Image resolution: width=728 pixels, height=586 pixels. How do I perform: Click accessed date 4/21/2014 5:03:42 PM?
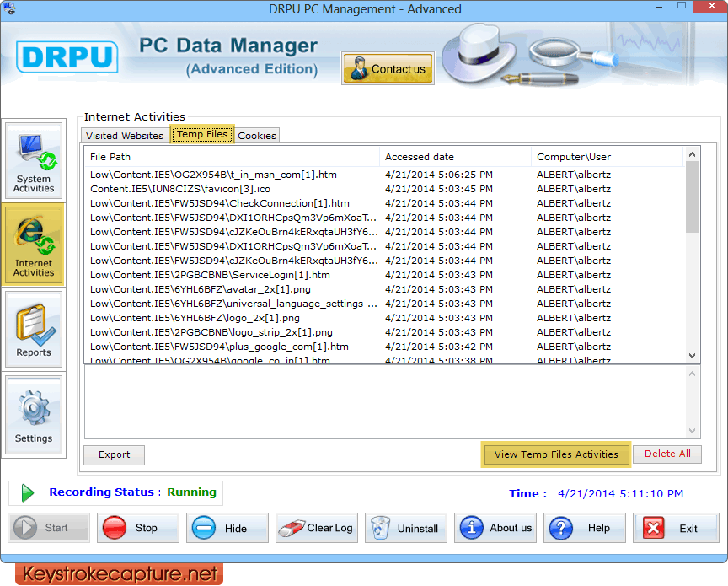pyautogui.click(x=439, y=347)
